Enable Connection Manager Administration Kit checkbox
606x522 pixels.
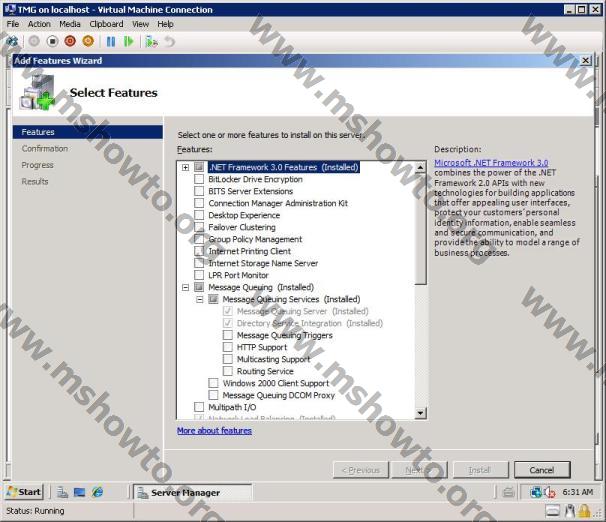199,203
